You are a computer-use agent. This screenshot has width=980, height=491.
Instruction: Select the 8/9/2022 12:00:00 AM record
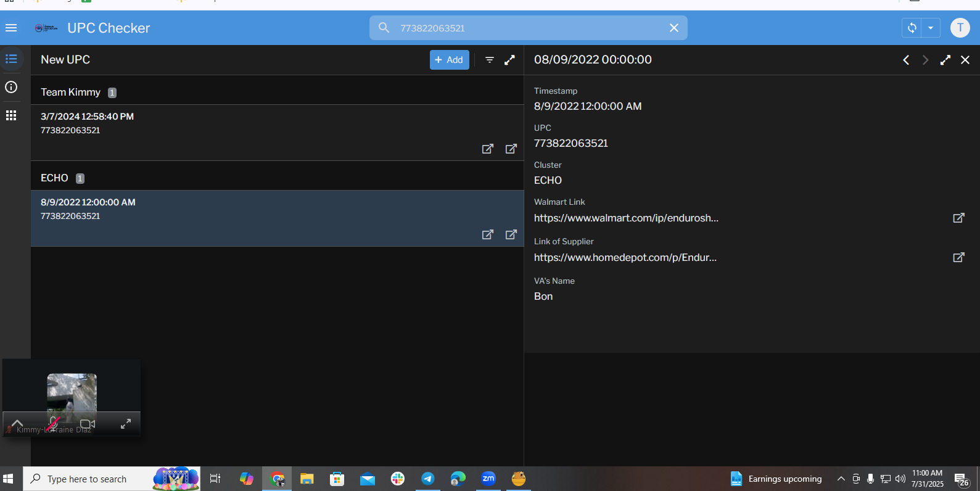click(278, 218)
